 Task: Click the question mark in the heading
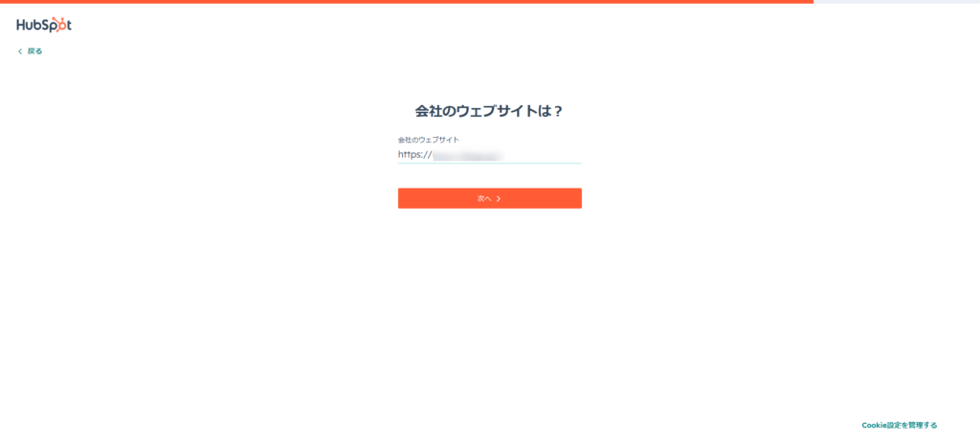559,112
